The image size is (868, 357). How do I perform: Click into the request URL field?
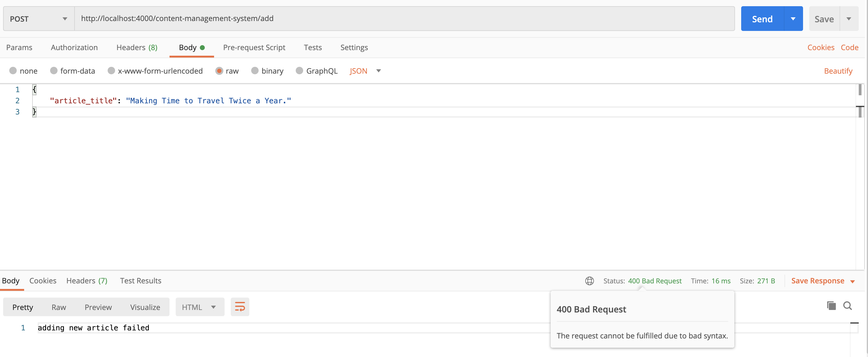pyautogui.click(x=404, y=19)
